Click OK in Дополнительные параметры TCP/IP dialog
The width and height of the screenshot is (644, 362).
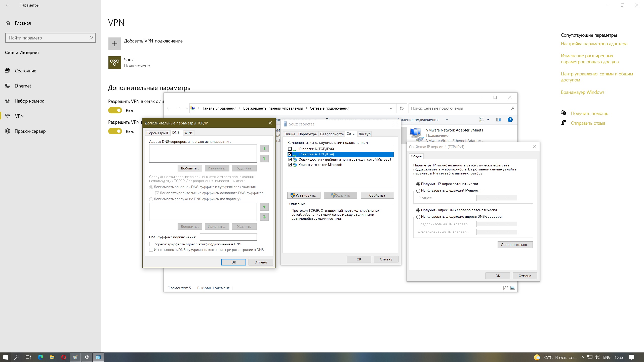click(x=233, y=262)
